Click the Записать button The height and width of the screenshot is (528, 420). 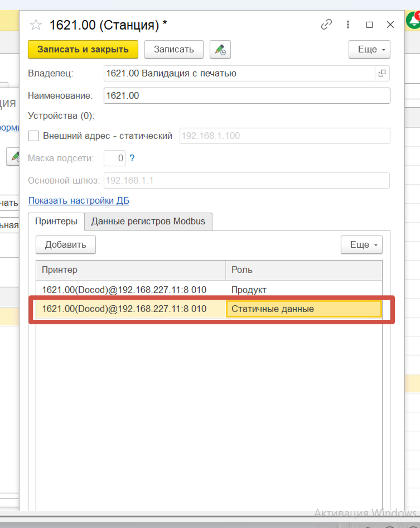(x=174, y=49)
